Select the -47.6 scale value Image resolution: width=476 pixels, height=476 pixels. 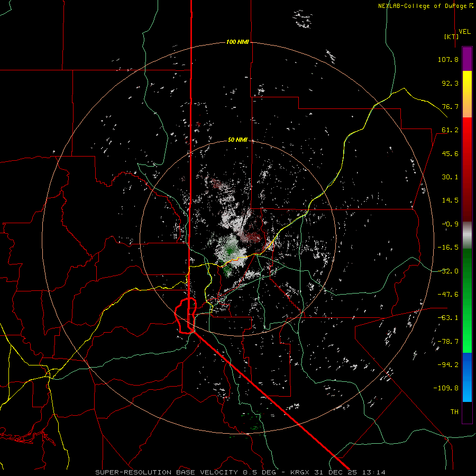pyautogui.click(x=448, y=295)
